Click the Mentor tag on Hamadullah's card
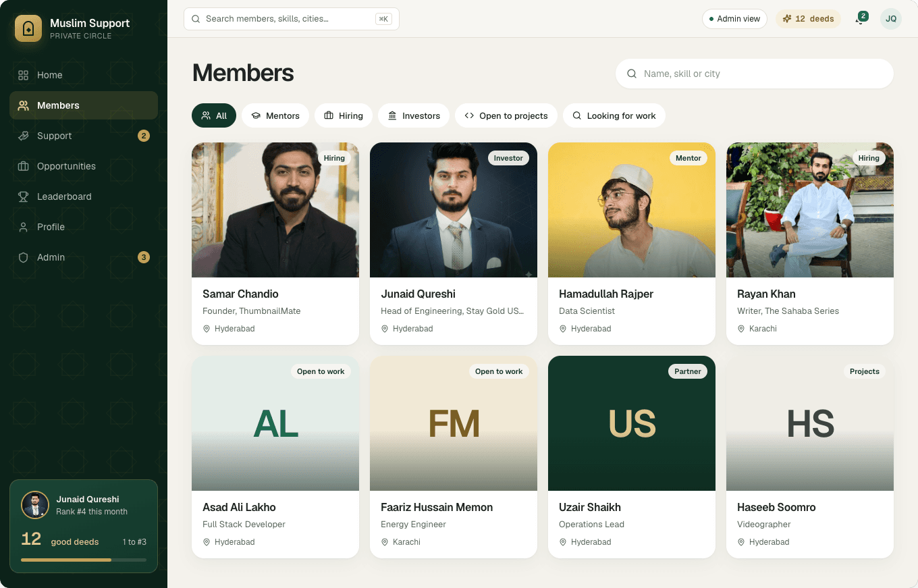This screenshot has width=918, height=588. pyautogui.click(x=688, y=158)
